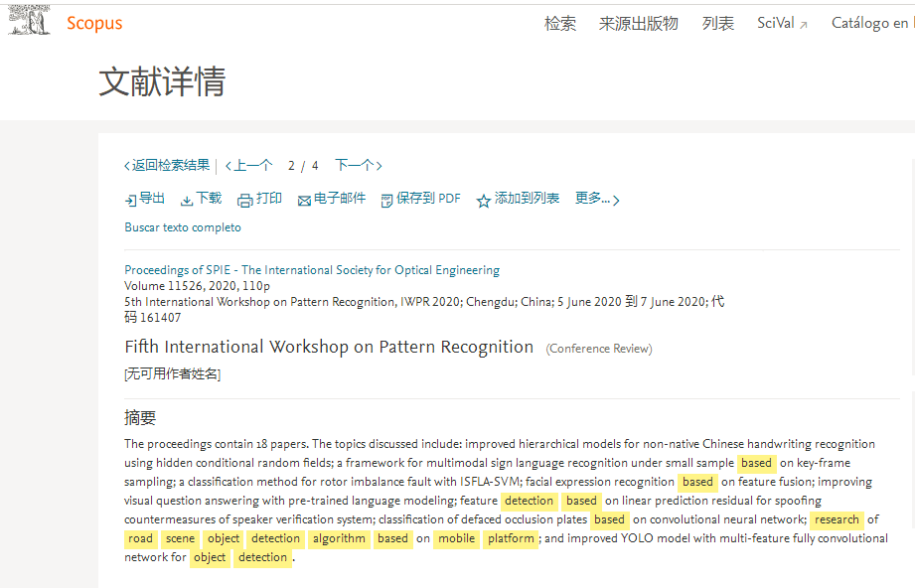Click the Scopus brand name link
915x588 pixels.
click(94, 23)
